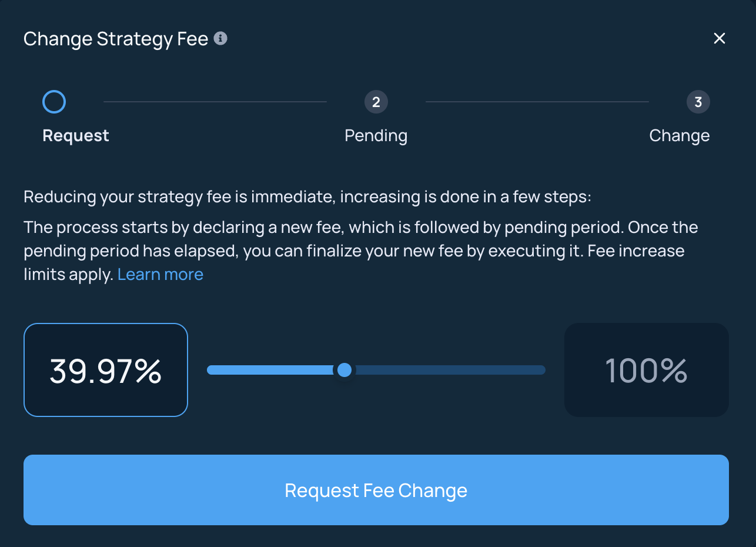Image resolution: width=756 pixels, height=547 pixels.
Task: Open the Learn more link
Action: 160,275
